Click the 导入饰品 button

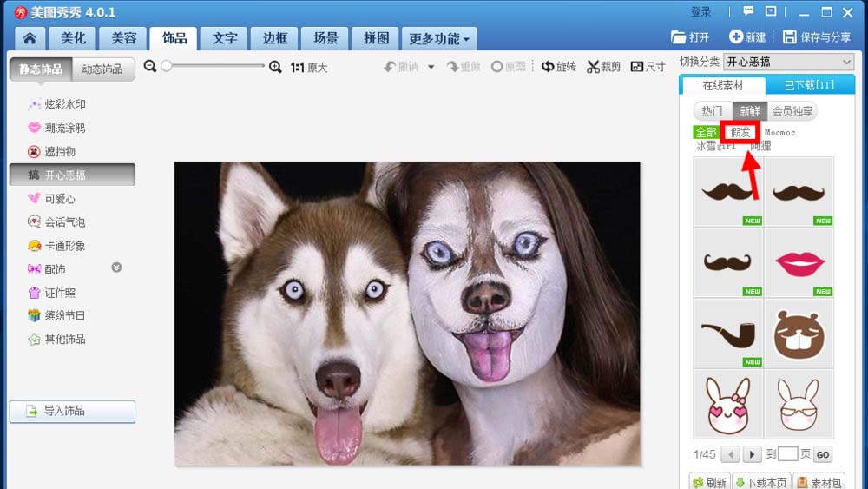coord(73,411)
